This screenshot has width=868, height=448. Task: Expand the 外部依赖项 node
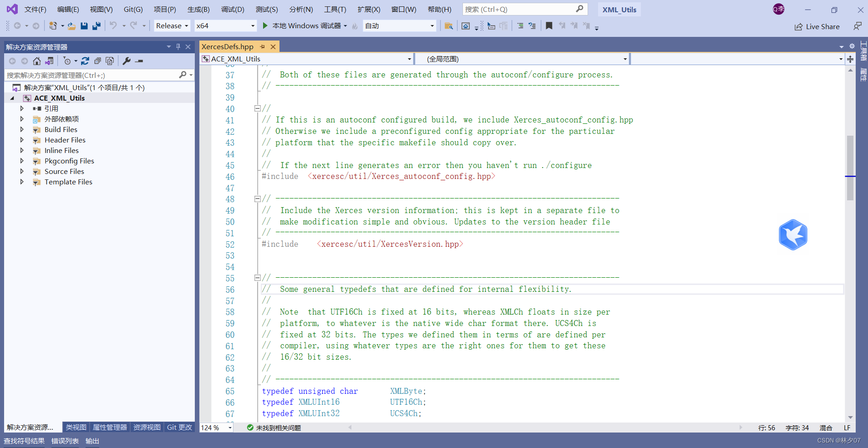tap(22, 119)
